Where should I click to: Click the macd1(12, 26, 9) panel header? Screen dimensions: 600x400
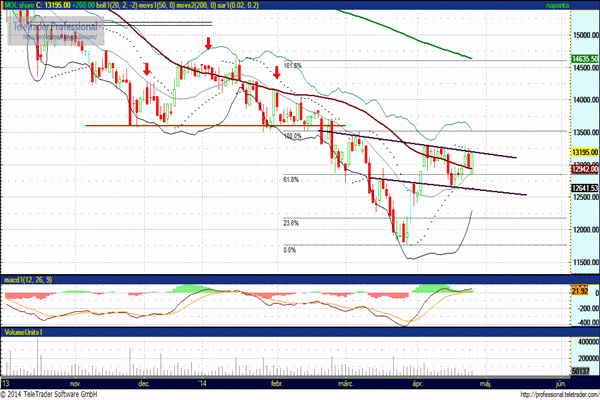click(28, 280)
